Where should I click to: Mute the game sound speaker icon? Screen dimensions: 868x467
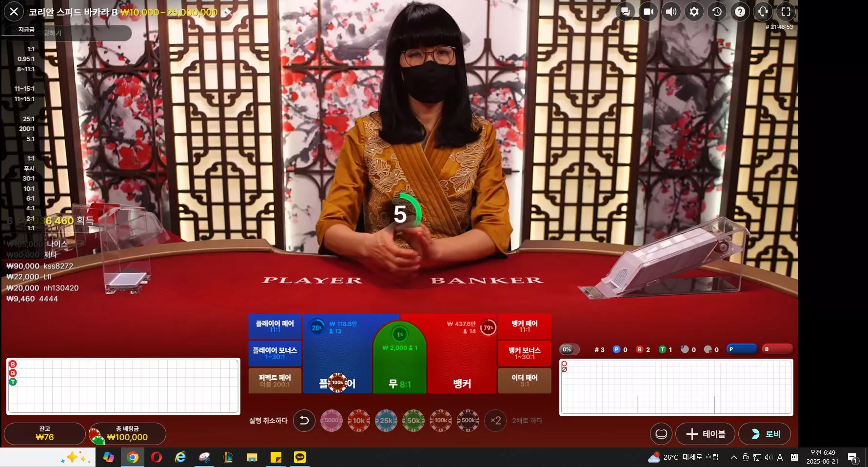pyautogui.click(x=671, y=12)
